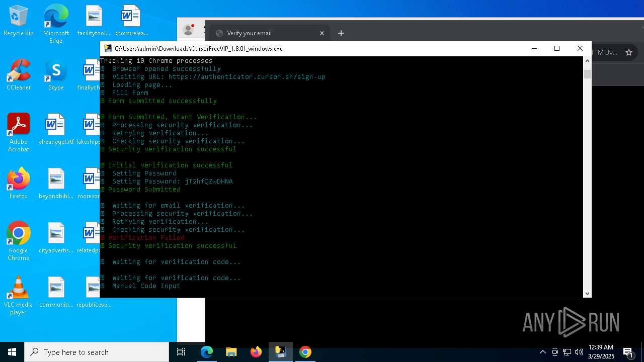Select the showsrelea Word document icon
Screen dimensions: 644x362
131,21
